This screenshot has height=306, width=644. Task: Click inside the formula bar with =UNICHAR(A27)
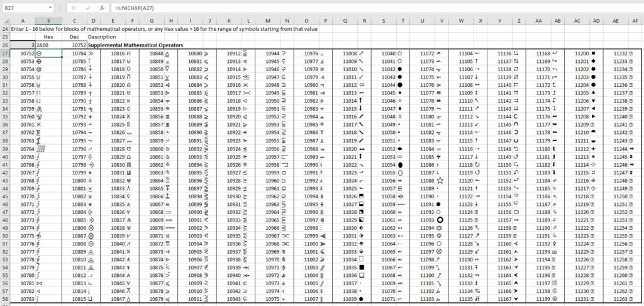pyautogui.click(x=314, y=8)
